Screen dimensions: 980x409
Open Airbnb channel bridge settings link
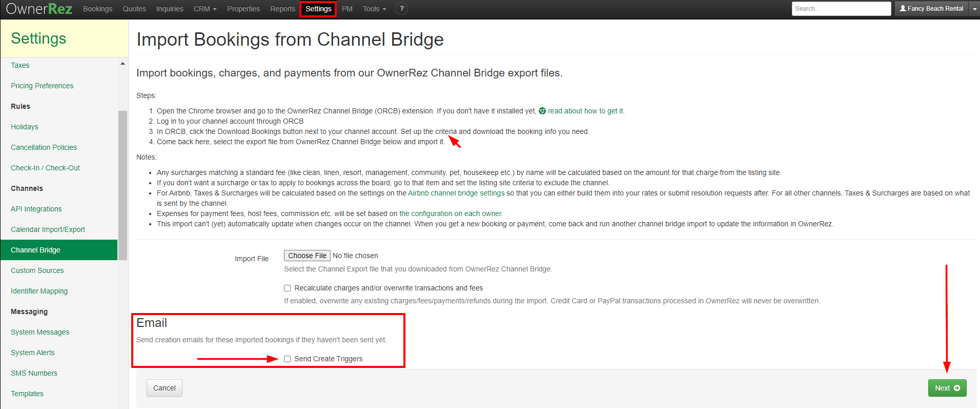coord(456,193)
